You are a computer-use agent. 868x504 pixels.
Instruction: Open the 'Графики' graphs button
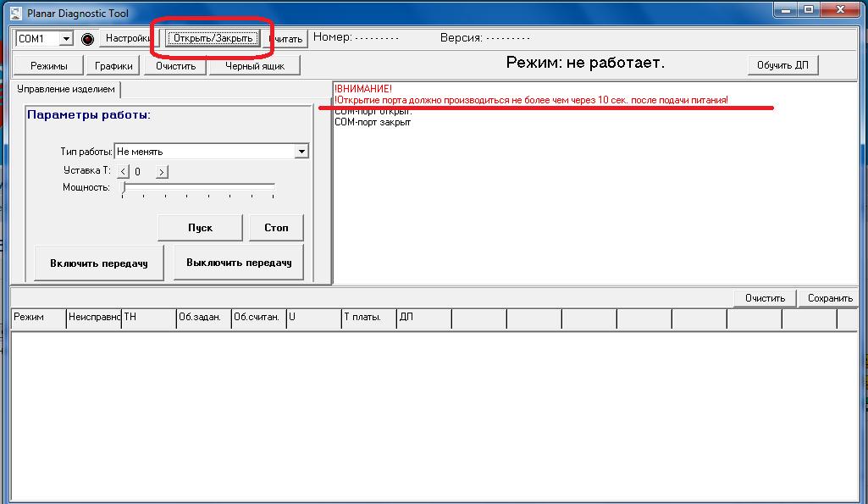[x=113, y=65]
